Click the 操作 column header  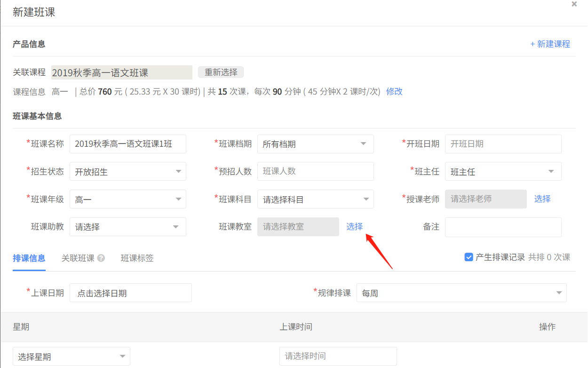(547, 327)
